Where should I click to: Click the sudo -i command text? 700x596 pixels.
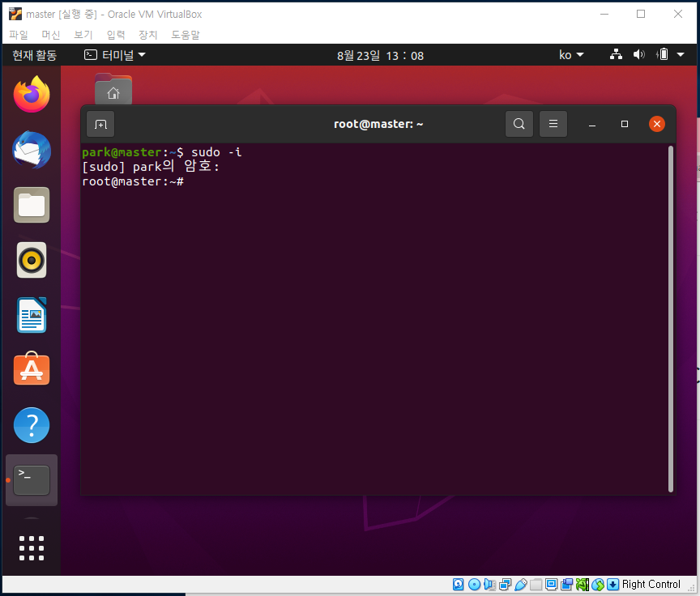[x=216, y=152]
